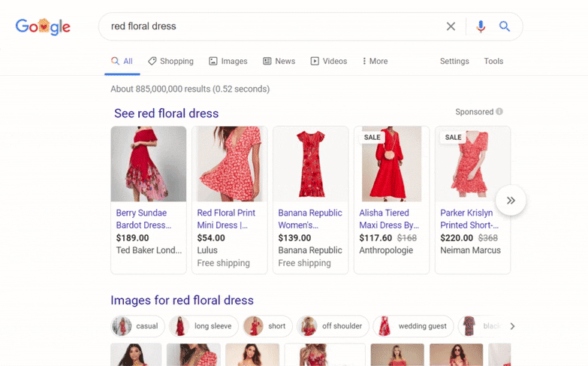Start voice search with the microphone icon
Screen dimensions: 588x366
[x=481, y=26]
